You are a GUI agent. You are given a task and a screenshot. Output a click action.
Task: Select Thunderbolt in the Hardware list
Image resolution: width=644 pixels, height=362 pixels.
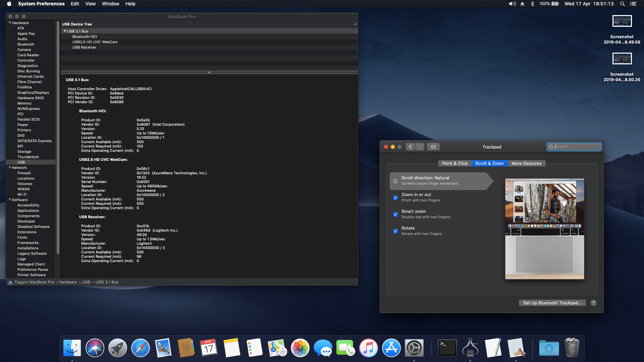(28, 157)
